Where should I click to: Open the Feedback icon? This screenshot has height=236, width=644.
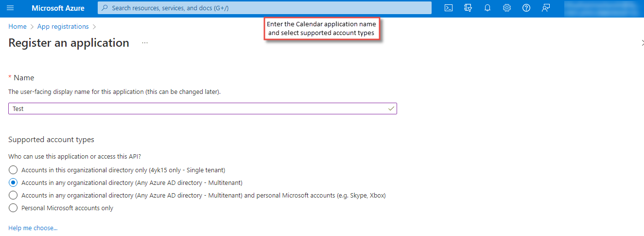pyautogui.click(x=546, y=8)
